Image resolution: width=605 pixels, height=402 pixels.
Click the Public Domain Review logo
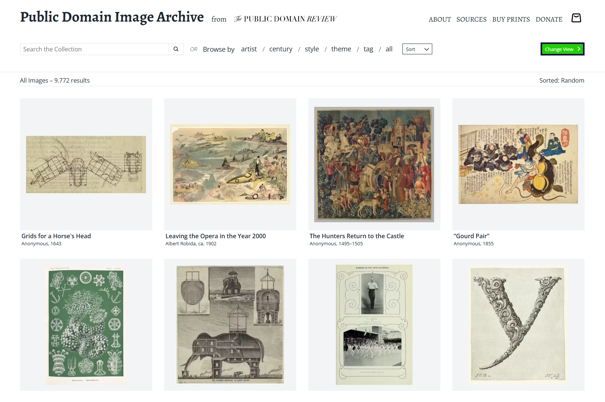point(286,19)
